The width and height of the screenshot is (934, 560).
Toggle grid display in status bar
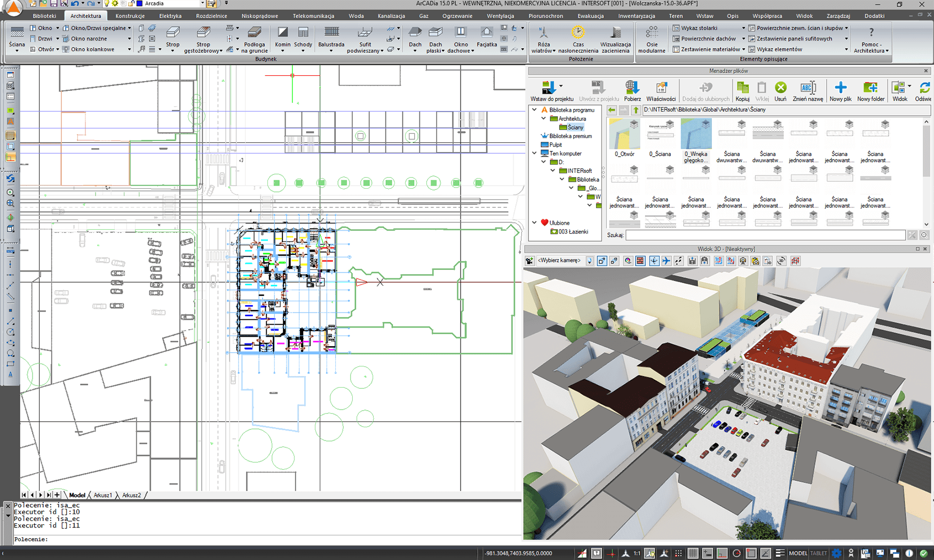coord(693,553)
